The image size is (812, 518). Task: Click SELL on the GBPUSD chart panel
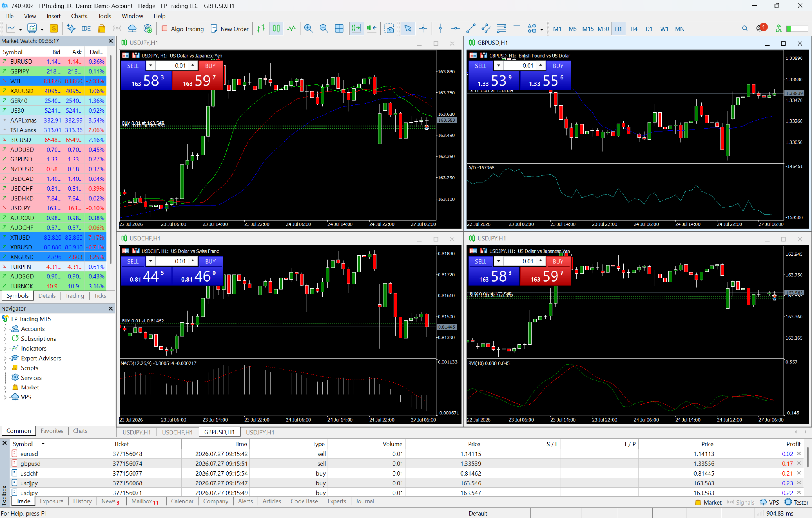(x=481, y=66)
